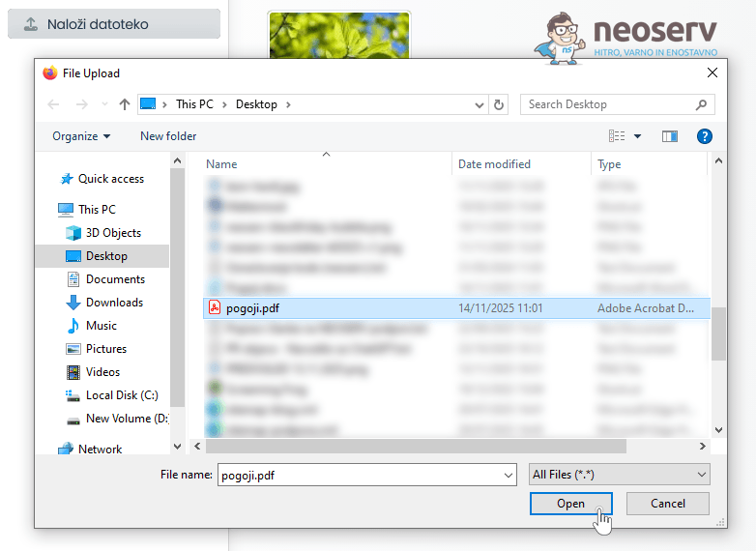Image resolution: width=756 pixels, height=551 pixels.
Task: Click into the Search Desktop field
Action: (x=609, y=104)
